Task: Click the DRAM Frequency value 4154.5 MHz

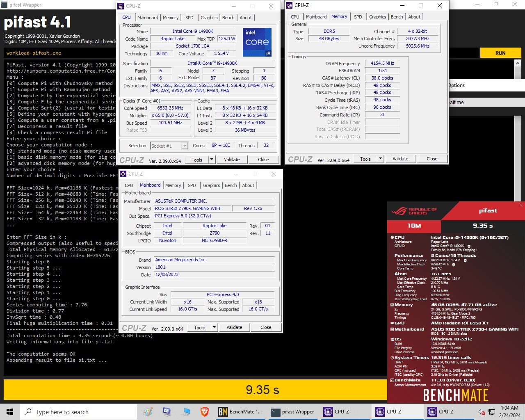Action: coord(382,63)
